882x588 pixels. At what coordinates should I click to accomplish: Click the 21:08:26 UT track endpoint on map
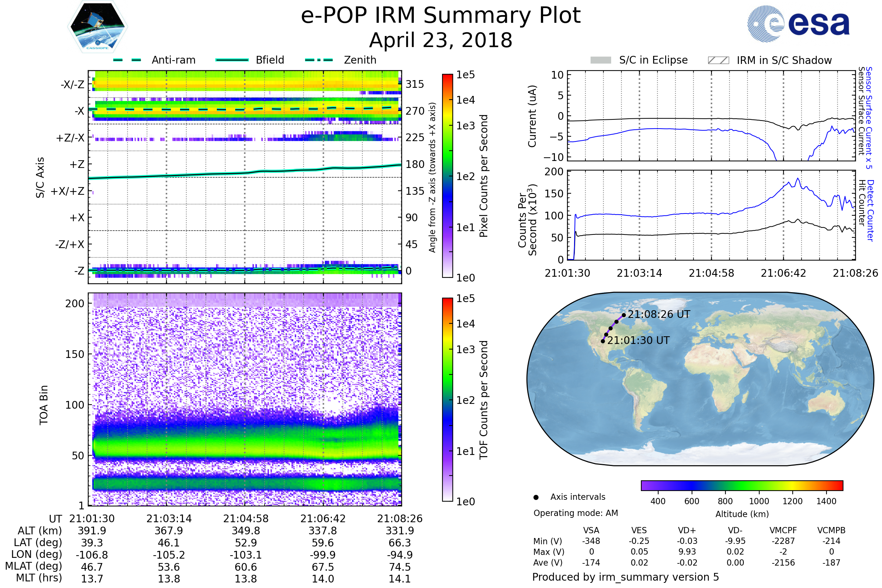(x=624, y=315)
